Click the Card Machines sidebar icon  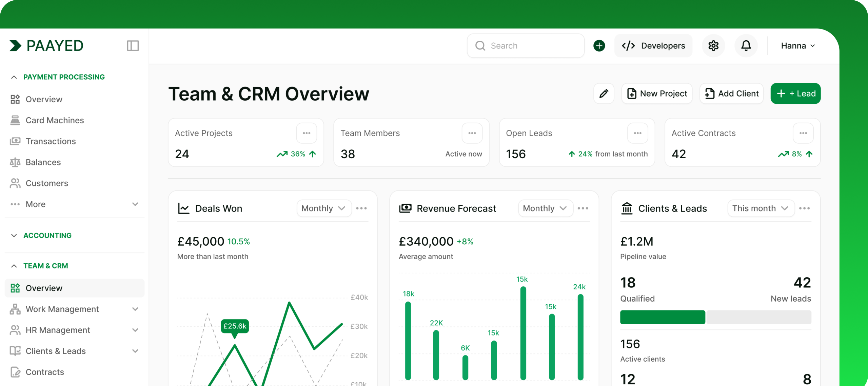pyautogui.click(x=15, y=120)
